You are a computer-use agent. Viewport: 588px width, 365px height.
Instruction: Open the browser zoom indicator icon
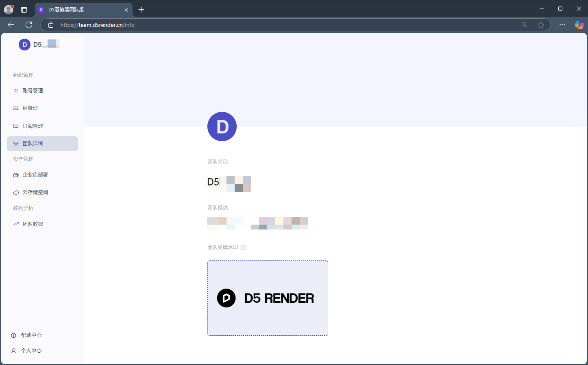[525, 25]
